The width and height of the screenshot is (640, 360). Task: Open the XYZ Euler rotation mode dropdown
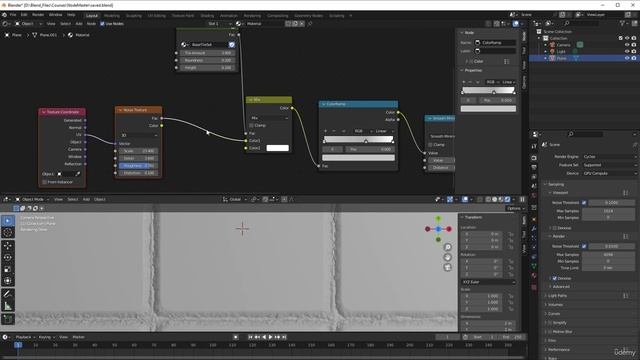[488, 282]
